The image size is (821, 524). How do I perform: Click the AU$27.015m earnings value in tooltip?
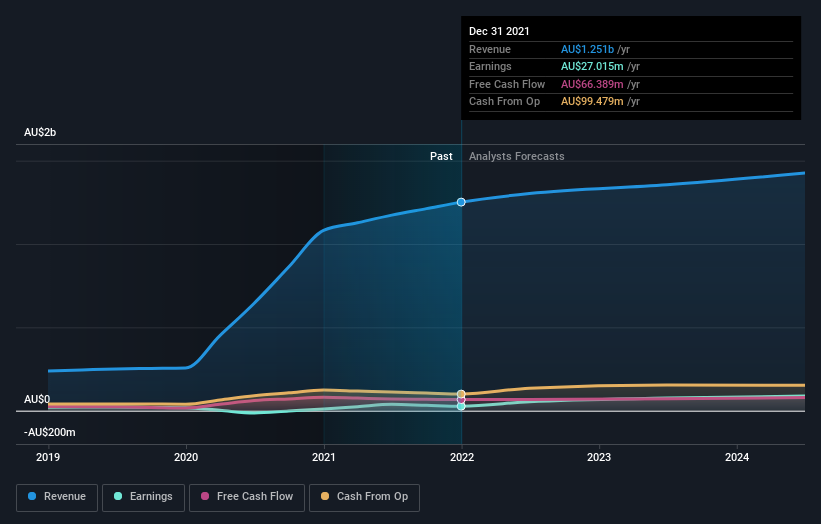coord(592,66)
